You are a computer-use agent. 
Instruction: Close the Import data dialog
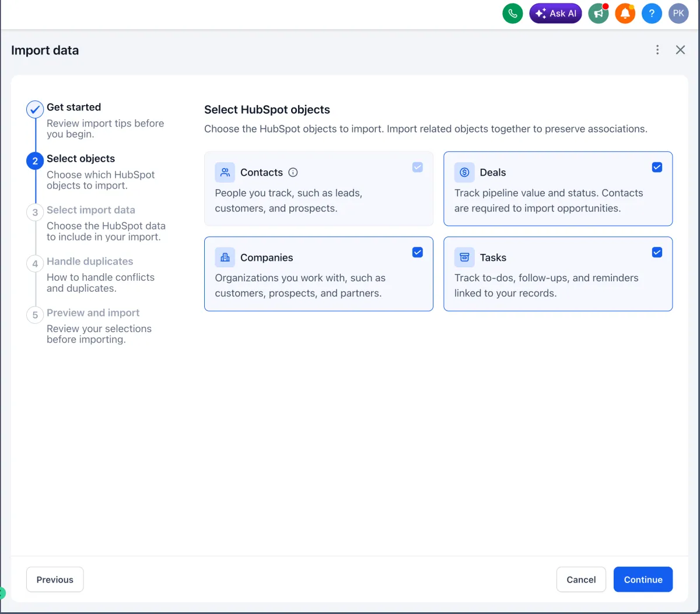[x=680, y=50]
